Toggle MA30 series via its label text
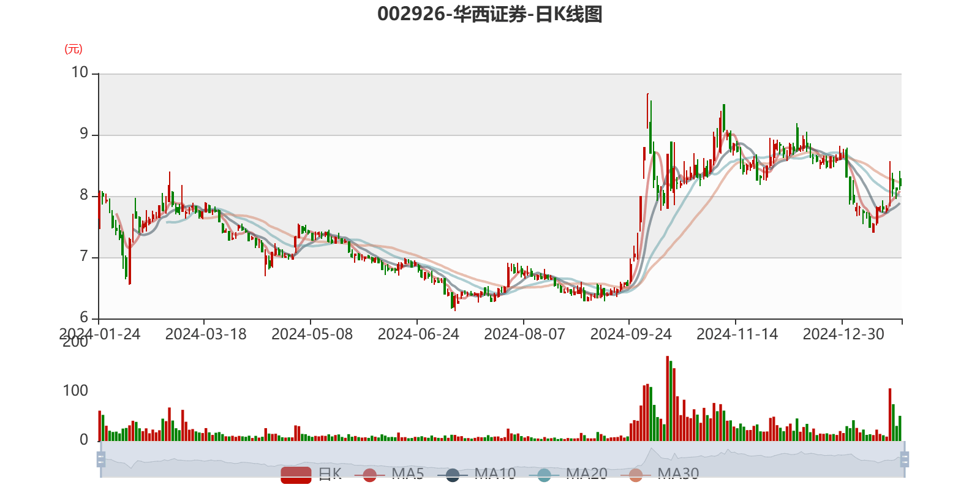Image resolution: width=980 pixels, height=490 pixels. point(678,473)
